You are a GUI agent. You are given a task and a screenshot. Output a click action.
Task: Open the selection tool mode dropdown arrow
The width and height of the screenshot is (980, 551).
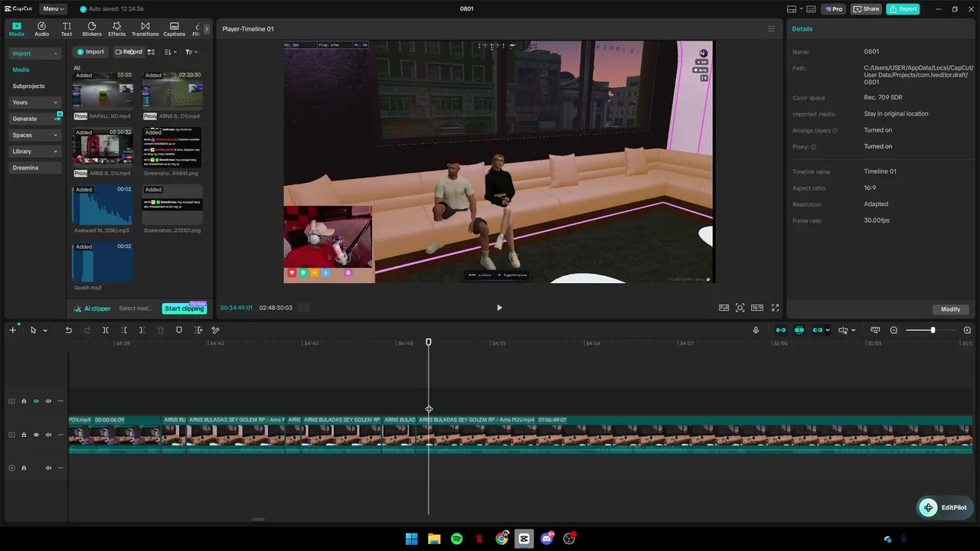(x=45, y=331)
